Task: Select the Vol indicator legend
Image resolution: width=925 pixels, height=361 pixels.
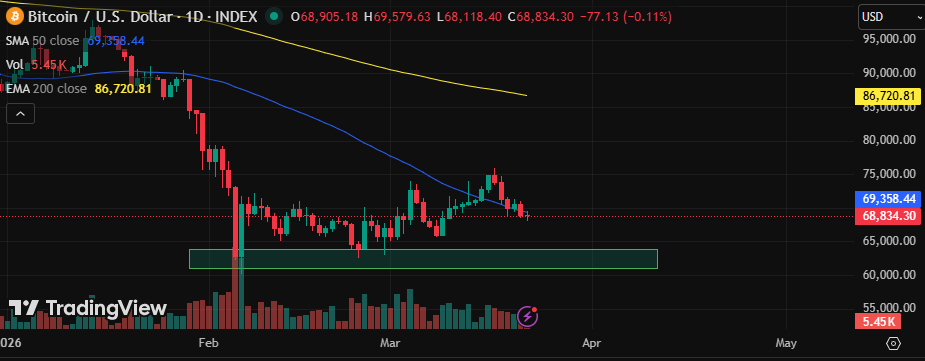Action: (16, 65)
